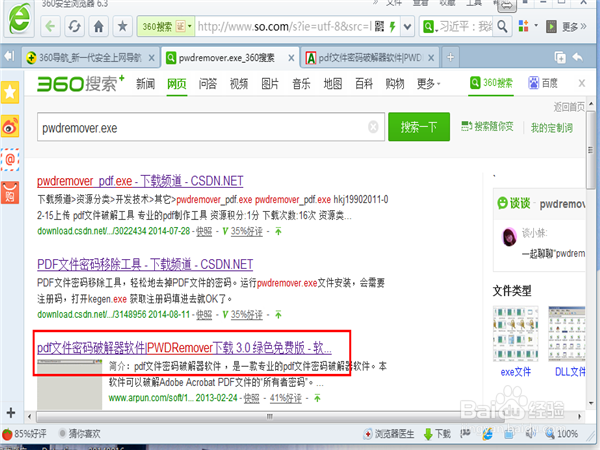Open PDF文件密码移除工具 CSDN.NET result

(145, 264)
